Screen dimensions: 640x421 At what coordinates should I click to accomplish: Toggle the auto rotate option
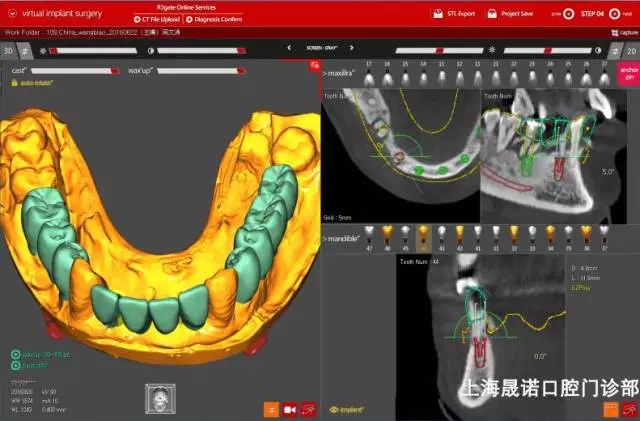(15, 83)
